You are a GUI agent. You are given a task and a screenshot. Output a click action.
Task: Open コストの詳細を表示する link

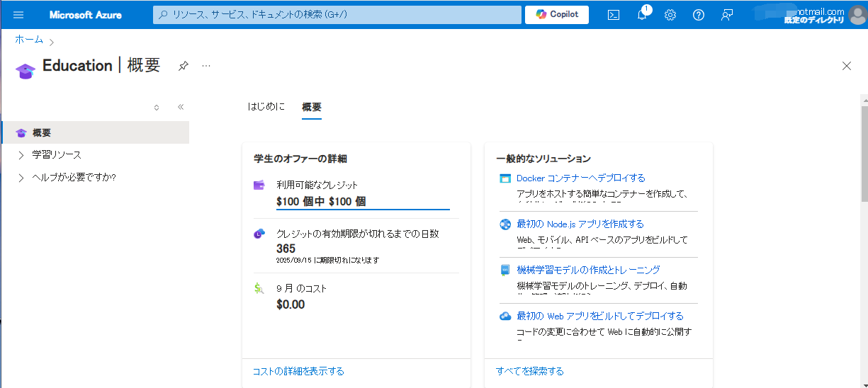pos(298,371)
